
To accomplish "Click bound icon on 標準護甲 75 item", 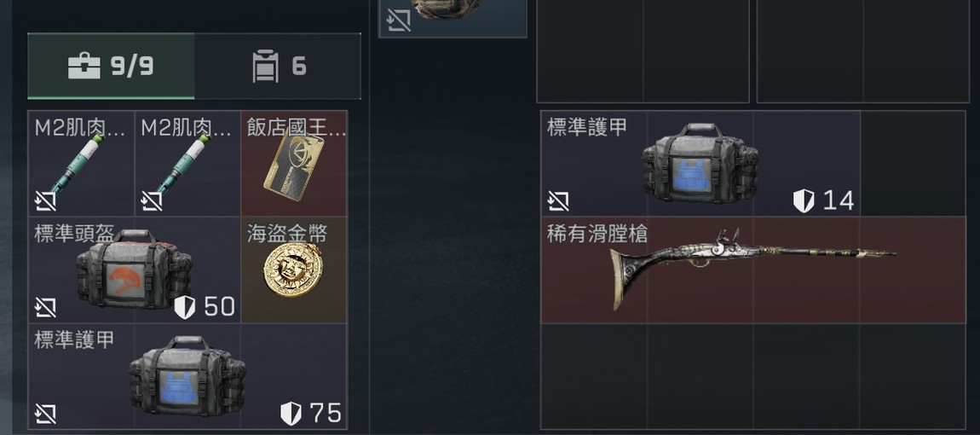I will coord(46,414).
